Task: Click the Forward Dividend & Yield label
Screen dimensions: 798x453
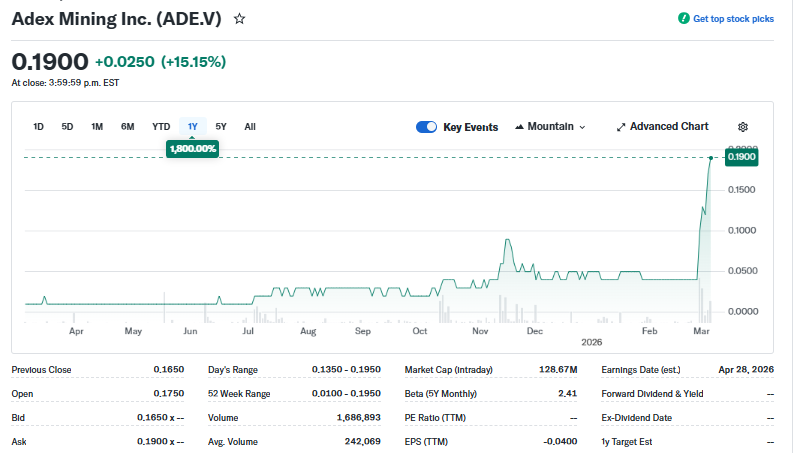Action: pyautogui.click(x=652, y=393)
